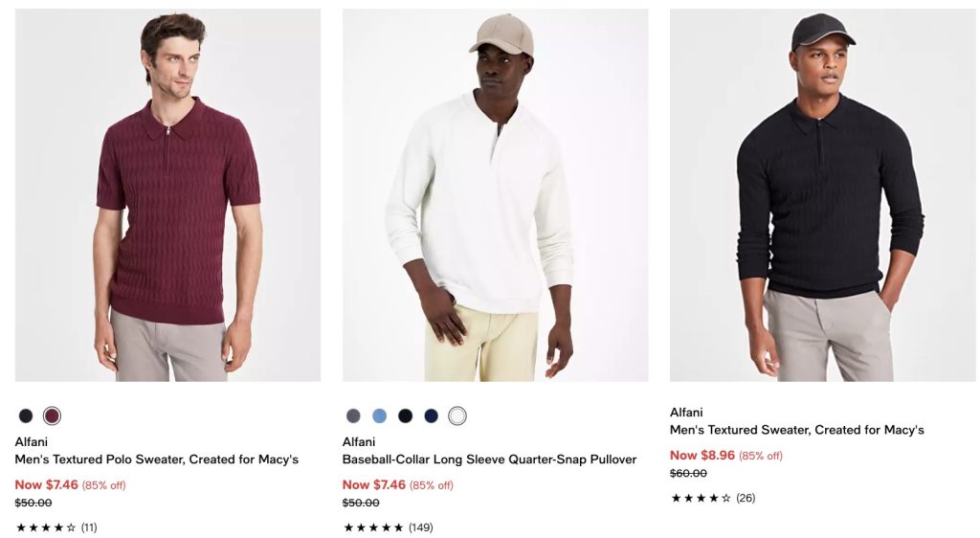Image resolution: width=980 pixels, height=538 pixels.
Task: Pick black swatch for Baseball-Collar Pullover
Action: coord(405,415)
